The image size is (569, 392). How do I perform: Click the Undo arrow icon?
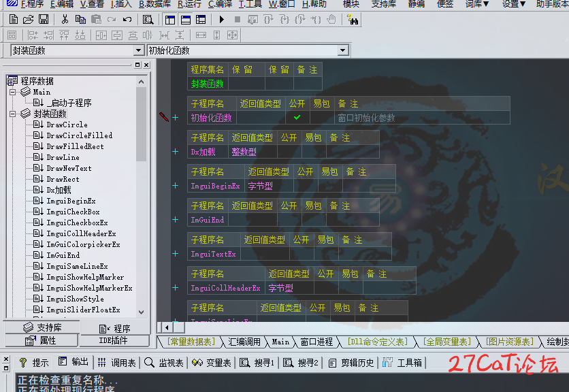(x=127, y=19)
